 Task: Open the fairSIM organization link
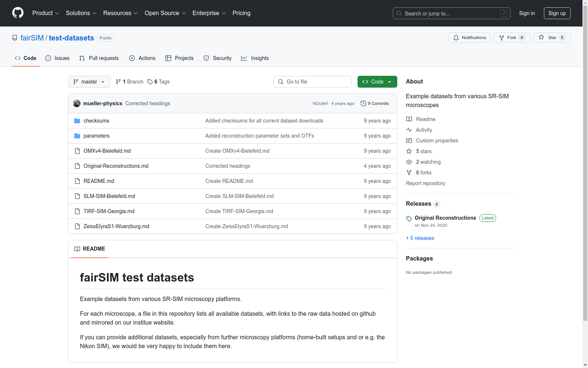tap(32, 38)
